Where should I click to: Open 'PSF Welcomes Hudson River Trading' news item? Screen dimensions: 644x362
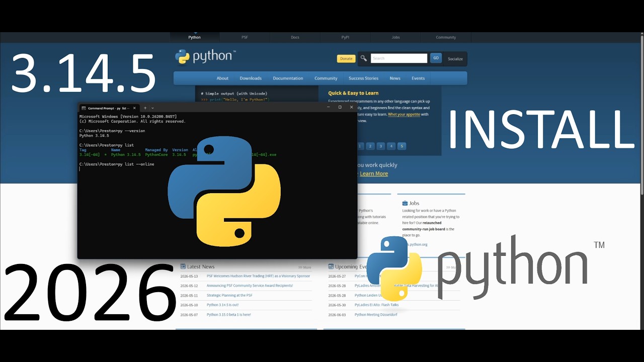[x=259, y=276]
